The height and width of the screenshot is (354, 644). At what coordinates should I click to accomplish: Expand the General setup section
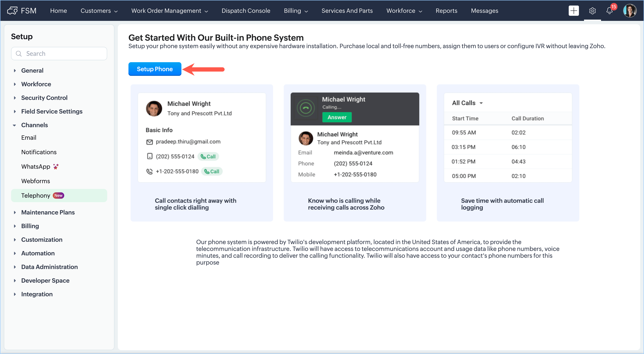(x=32, y=71)
